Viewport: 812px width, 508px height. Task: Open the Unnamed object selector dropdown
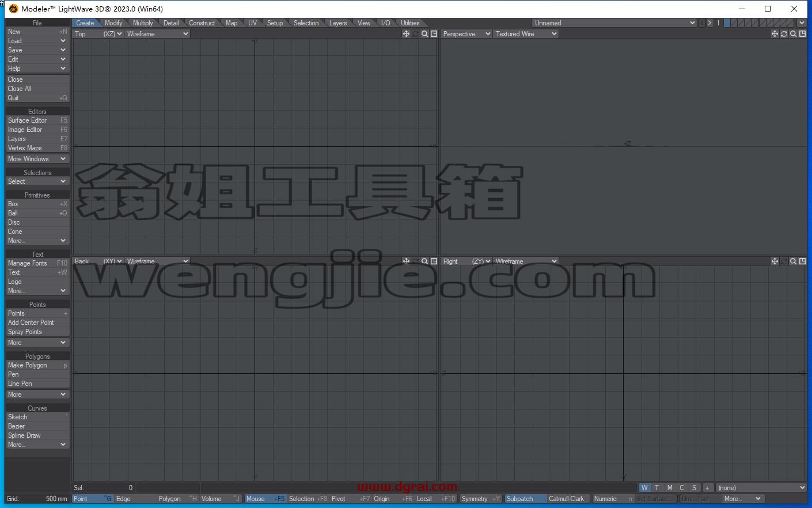click(x=614, y=23)
